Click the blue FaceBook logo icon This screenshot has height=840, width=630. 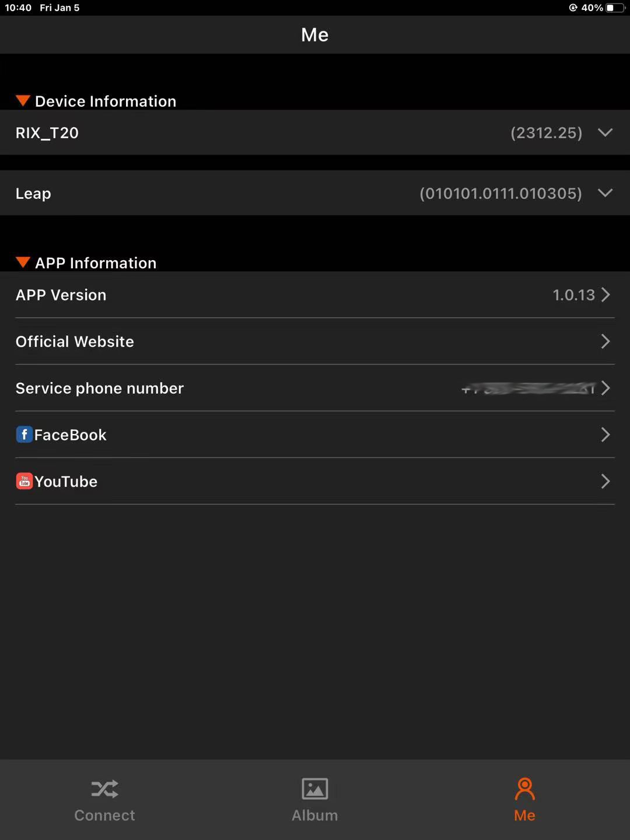click(x=24, y=435)
